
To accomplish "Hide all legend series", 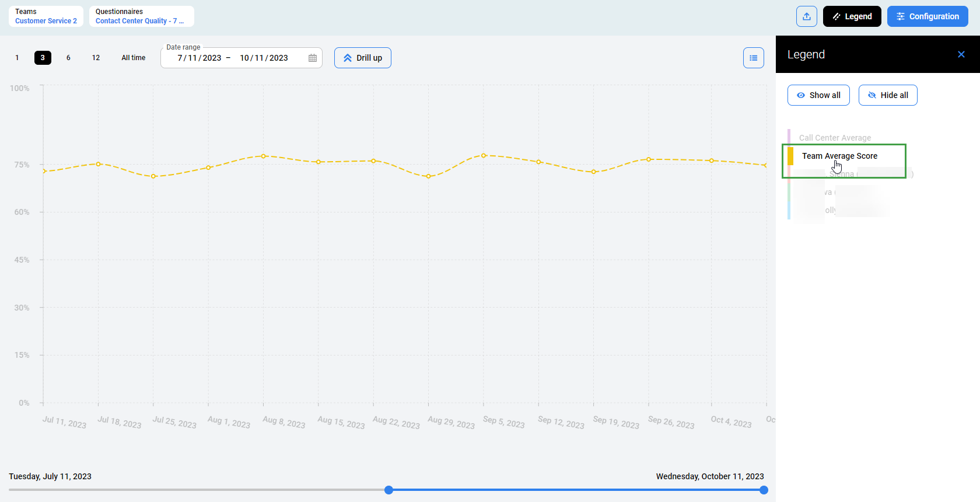I will (887, 95).
